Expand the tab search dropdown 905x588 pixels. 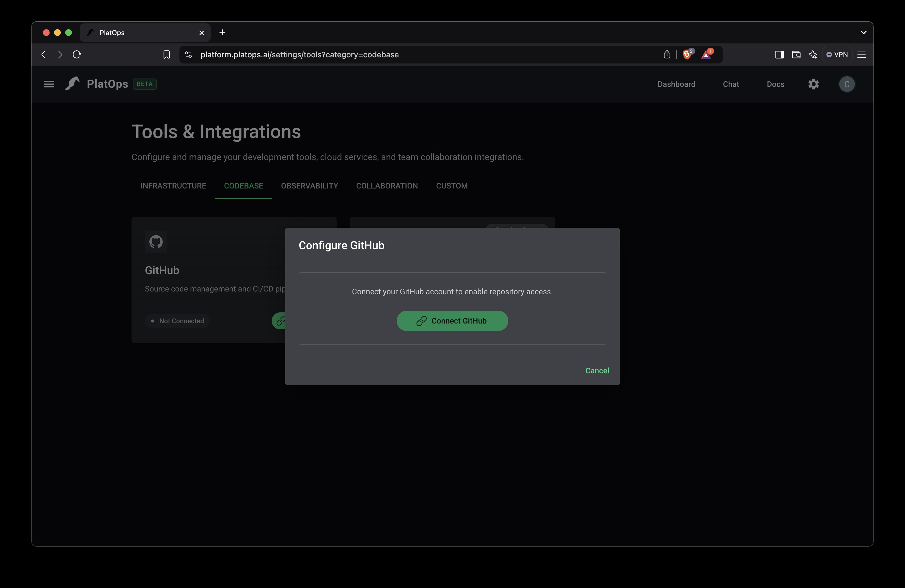tap(863, 33)
